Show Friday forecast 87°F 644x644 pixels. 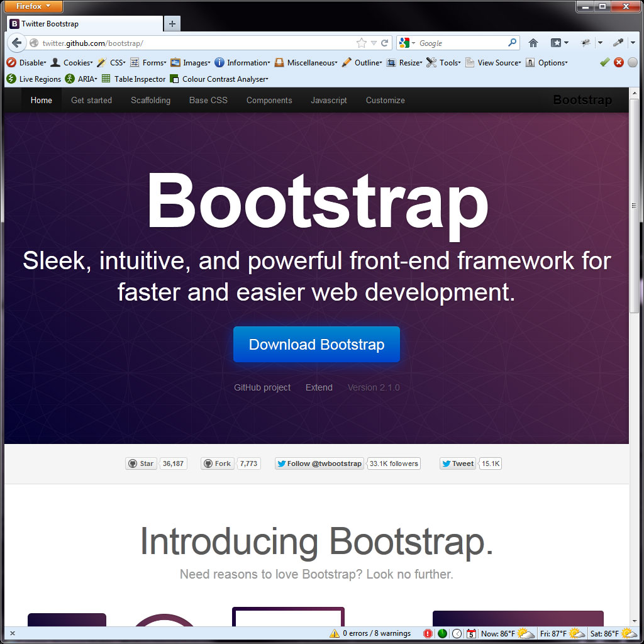coord(562,633)
